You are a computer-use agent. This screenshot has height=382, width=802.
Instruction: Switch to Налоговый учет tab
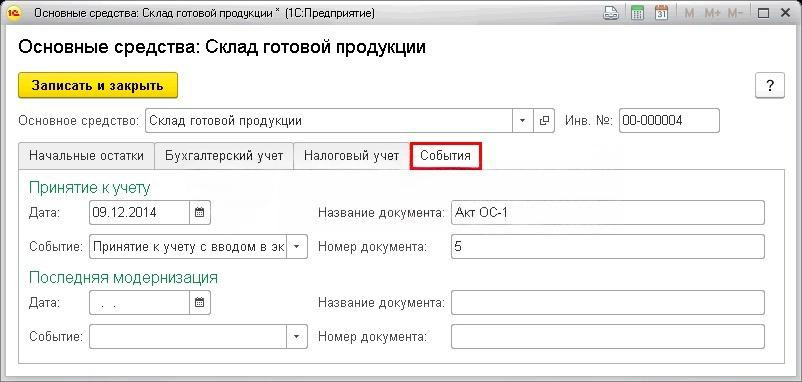point(351,156)
